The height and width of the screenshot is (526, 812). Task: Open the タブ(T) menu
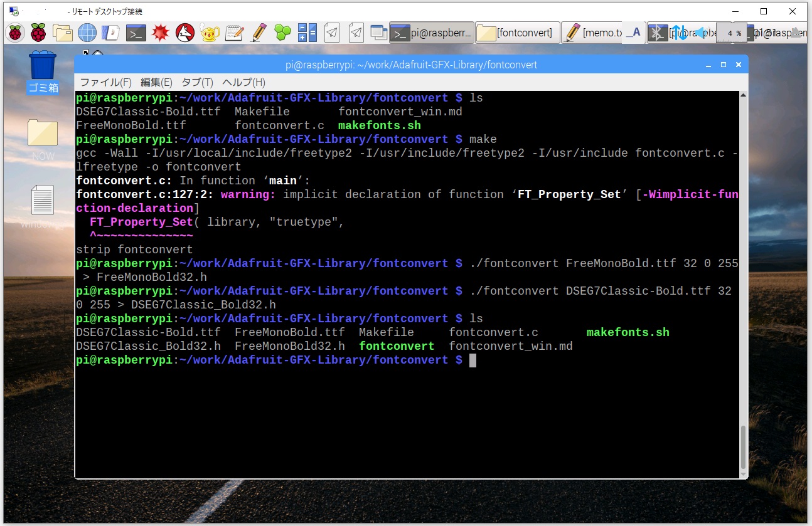(x=197, y=82)
